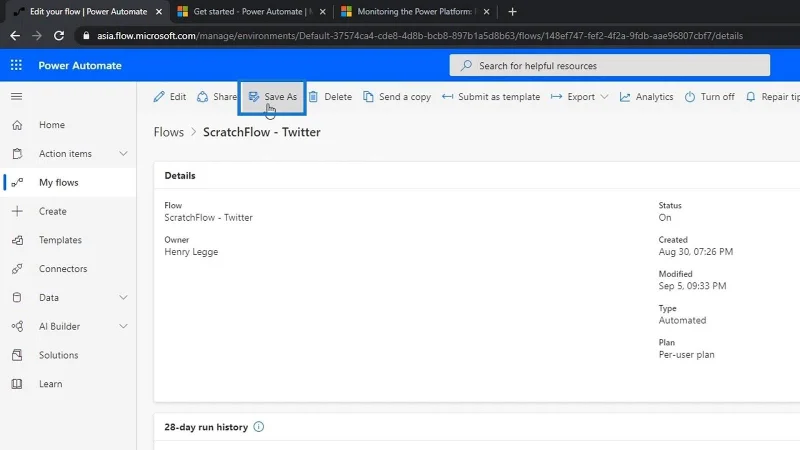Click the browser address bar URL
This screenshot has width=800, height=450.
coord(420,36)
